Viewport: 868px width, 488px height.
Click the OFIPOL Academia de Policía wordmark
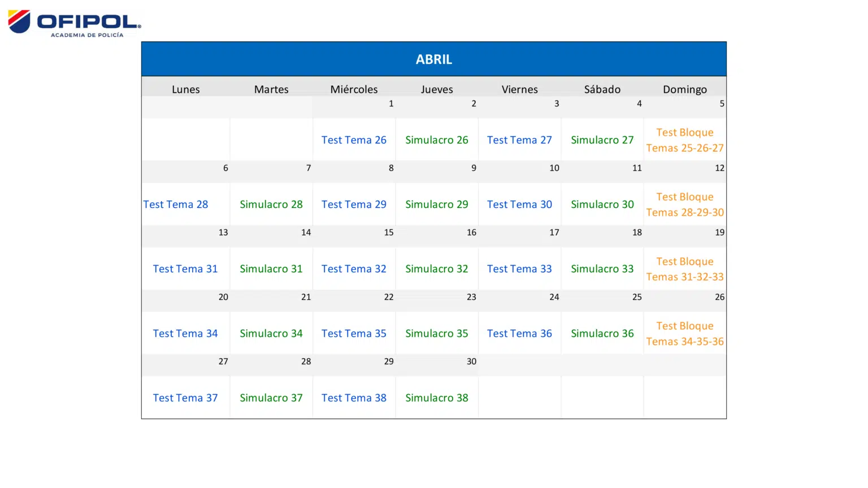[x=89, y=25]
